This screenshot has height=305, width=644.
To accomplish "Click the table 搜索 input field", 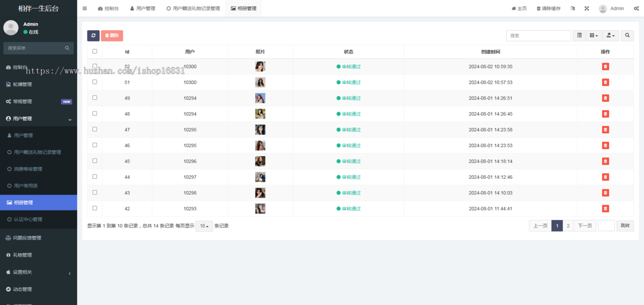I will click(x=538, y=35).
